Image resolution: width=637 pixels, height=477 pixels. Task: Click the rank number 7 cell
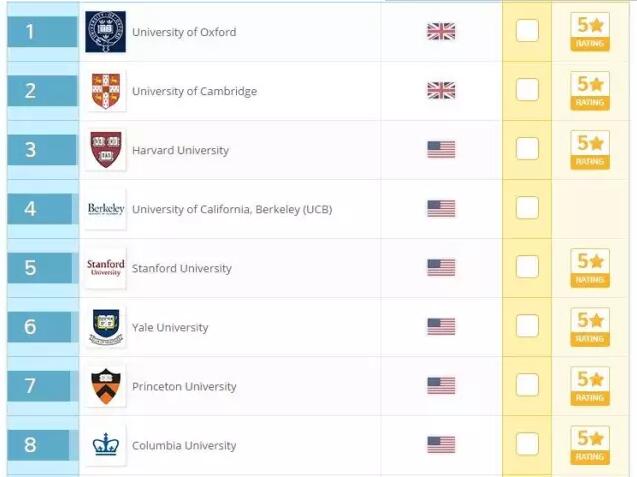click(x=30, y=386)
